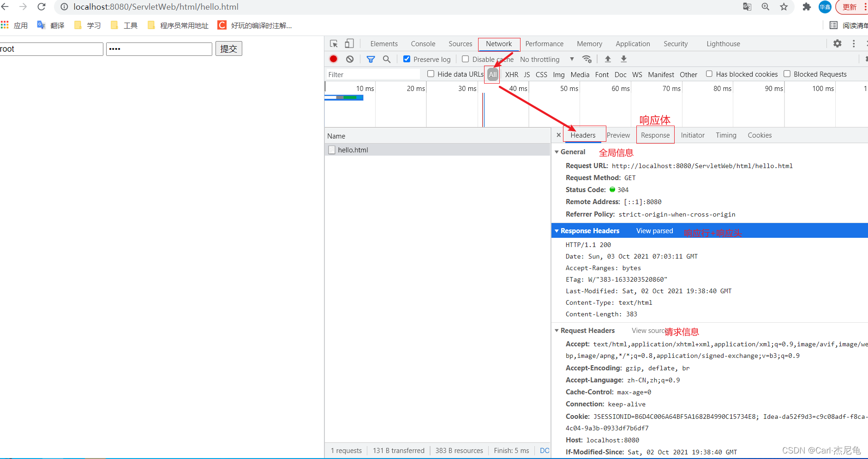Open the 学习 bookmarks folder
The width and height of the screenshot is (868, 459).
click(87, 25)
